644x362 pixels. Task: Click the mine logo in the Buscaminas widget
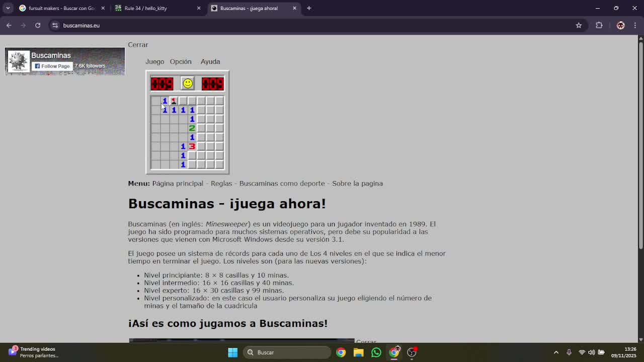click(x=18, y=61)
